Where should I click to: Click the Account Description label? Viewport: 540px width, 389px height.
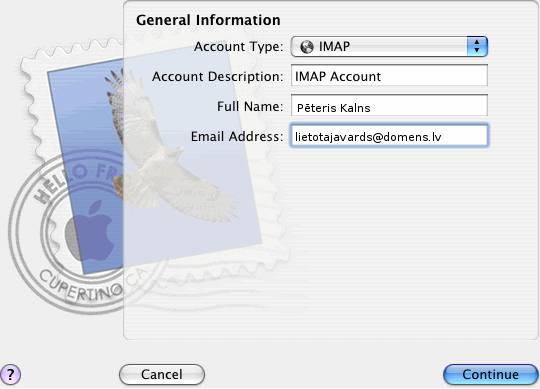coord(217,76)
